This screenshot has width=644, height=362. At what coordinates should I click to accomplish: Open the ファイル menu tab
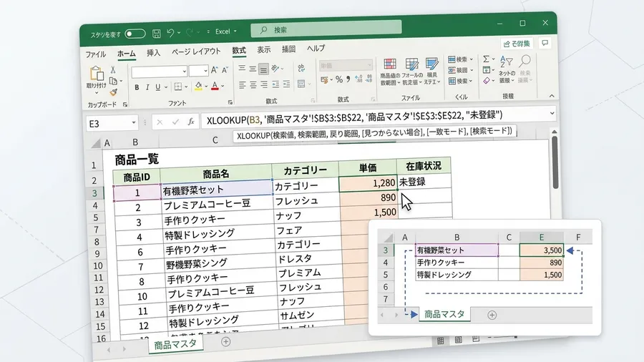[x=96, y=54]
